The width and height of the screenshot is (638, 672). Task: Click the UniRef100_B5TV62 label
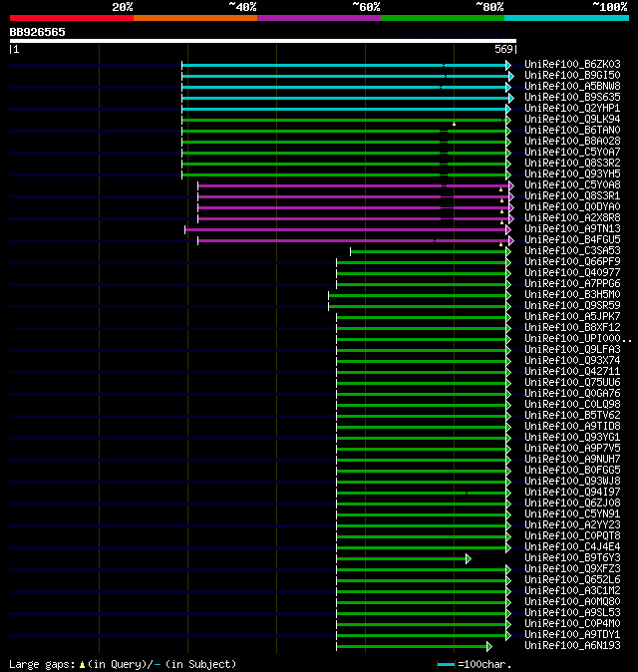tap(572, 416)
